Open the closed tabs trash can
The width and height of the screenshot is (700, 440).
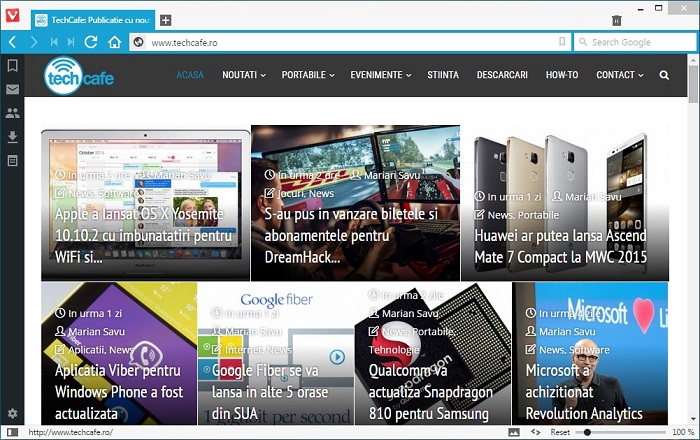coord(617,20)
